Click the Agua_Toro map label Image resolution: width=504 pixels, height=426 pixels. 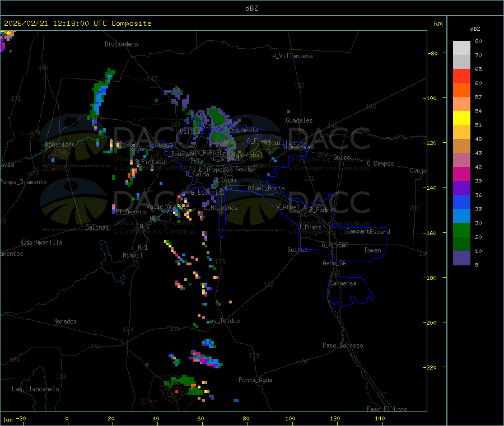click(x=60, y=144)
